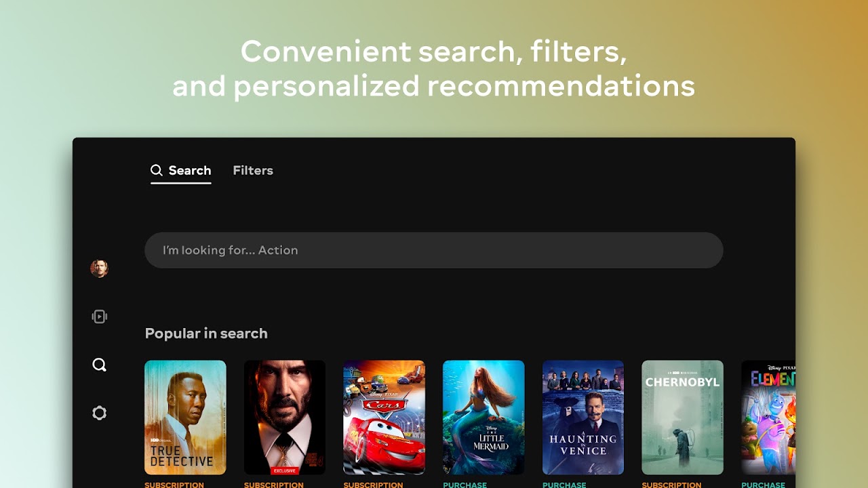Image resolution: width=868 pixels, height=488 pixels.
Task: Choose A Haunting in Venice poster
Action: click(583, 418)
